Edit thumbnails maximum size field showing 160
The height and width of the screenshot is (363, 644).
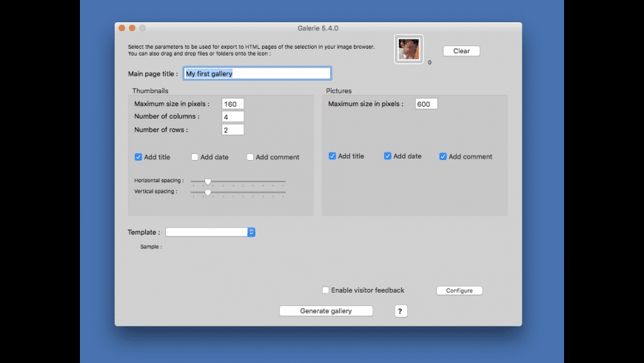click(232, 104)
